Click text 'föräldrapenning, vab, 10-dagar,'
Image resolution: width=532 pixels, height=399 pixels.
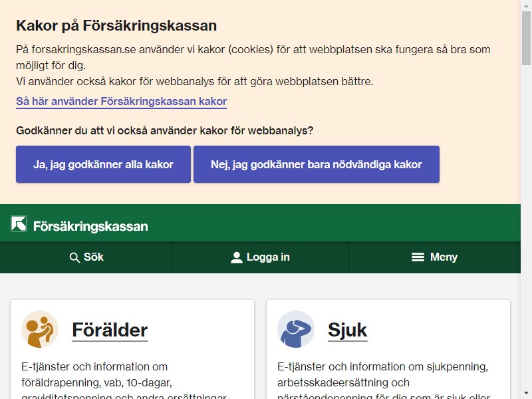coord(96,383)
